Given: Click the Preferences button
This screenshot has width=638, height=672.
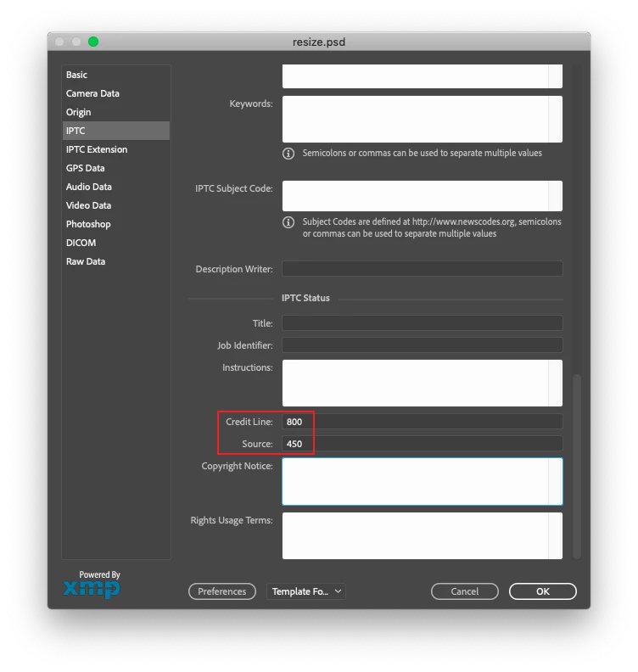Looking at the screenshot, I should pyautogui.click(x=222, y=591).
